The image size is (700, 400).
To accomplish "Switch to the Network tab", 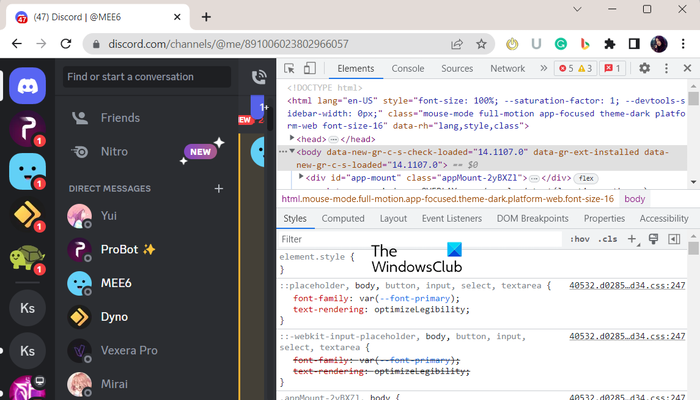I will pos(508,68).
